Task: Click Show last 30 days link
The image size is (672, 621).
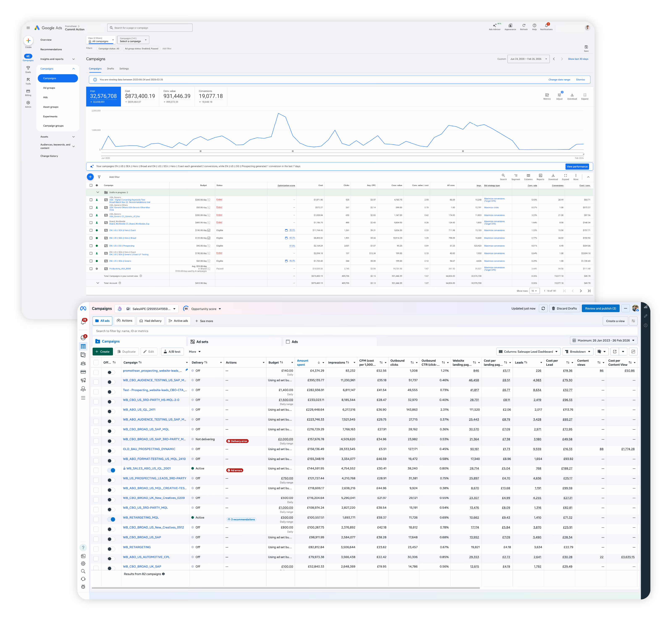Action: (578, 59)
